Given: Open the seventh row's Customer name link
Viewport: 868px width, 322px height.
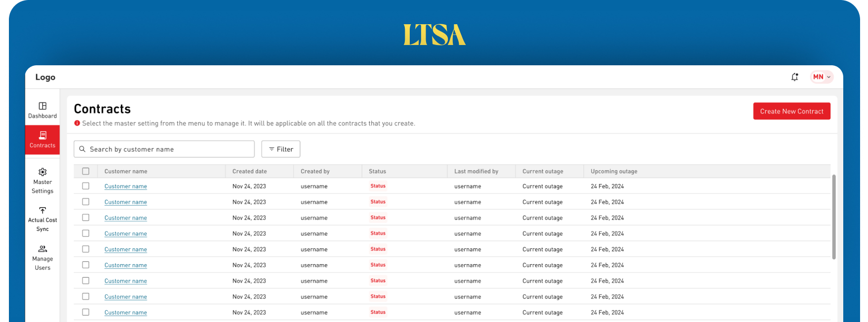Looking at the screenshot, I should (126, 281).
